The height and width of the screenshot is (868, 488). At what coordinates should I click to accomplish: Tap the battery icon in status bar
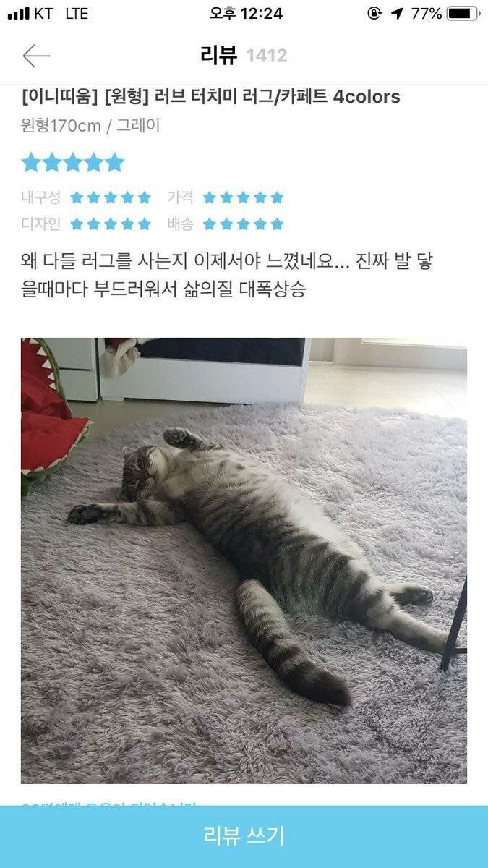coord(463,14)
